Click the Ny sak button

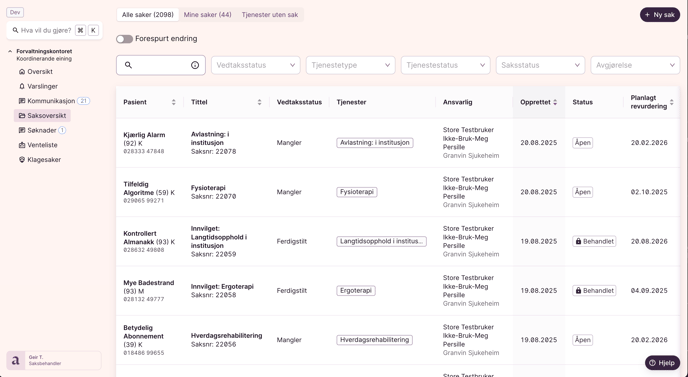[x=660, y=15]
